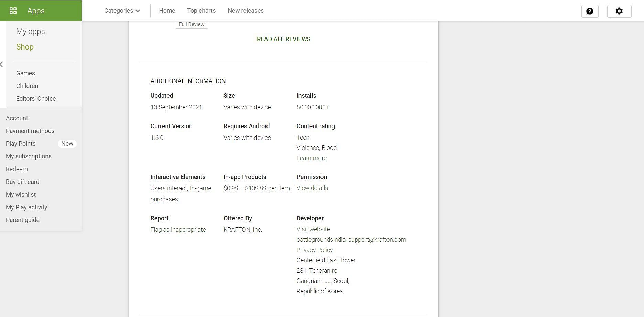Click the battlegroundsindia support email link
Image resolution: width=644 pixels, height=317 pixels.
tap(351, 240)
